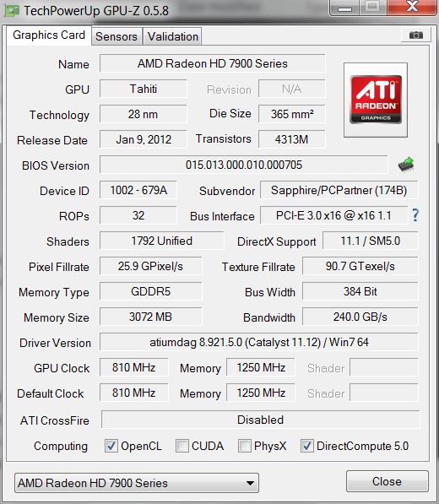
Task: Click the camera screenshot icon
Action: (416, 35)
